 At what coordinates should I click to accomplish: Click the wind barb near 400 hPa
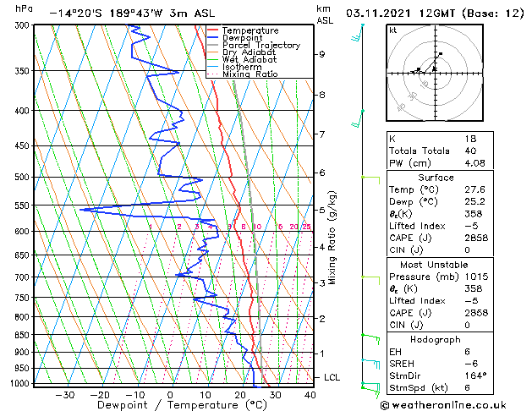click(x=357, y=118)
